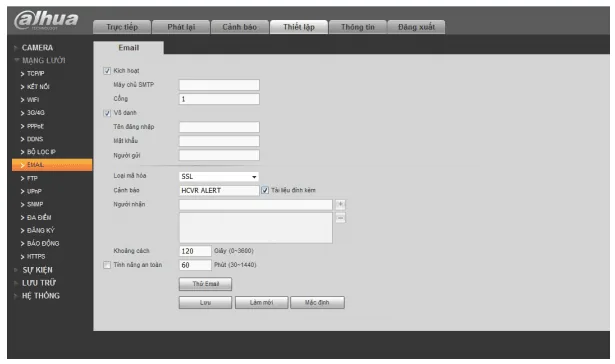Click the Lưu button
The height and width of the screenshot is (364, 615).
206,302
